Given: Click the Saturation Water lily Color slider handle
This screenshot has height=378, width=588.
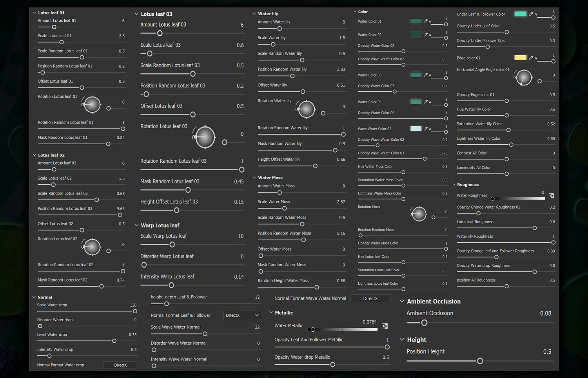Looking at the screenshot, I should [x=508, y=130].
